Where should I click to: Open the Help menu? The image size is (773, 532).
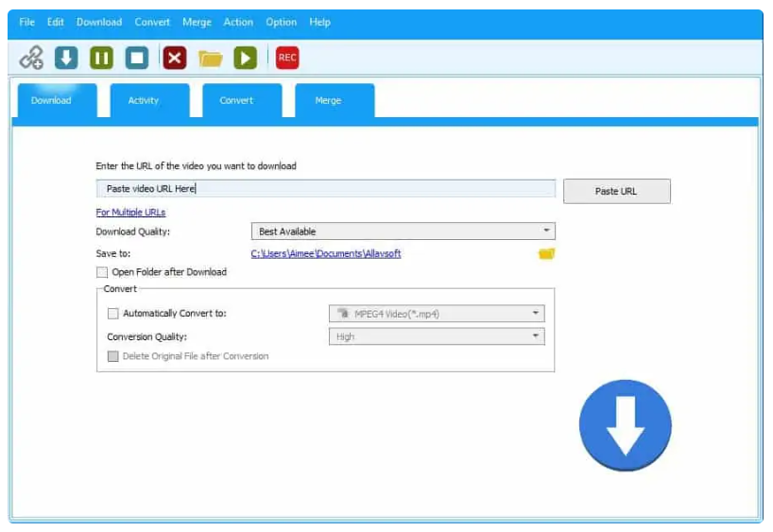click(320, 22)
